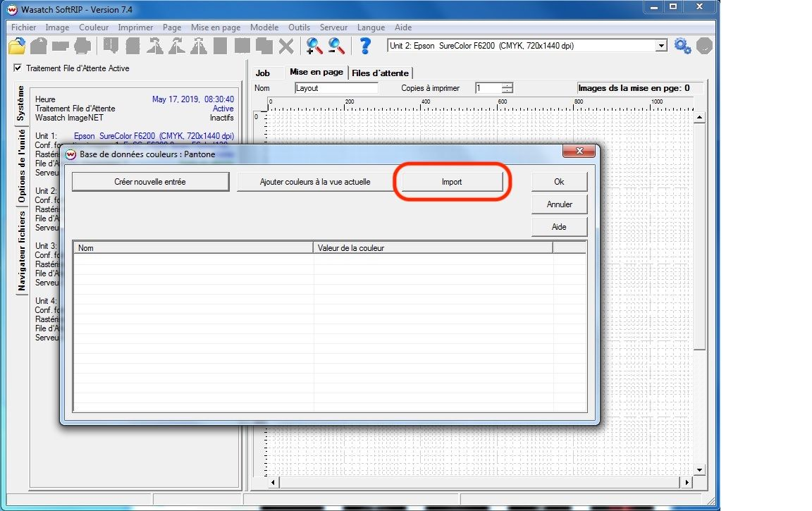Image resolution: width=812 pixels, height=511 pixels.
Task: Click the grey overlapping-pages toolbar icon
Action: click(x=264, y=46)
